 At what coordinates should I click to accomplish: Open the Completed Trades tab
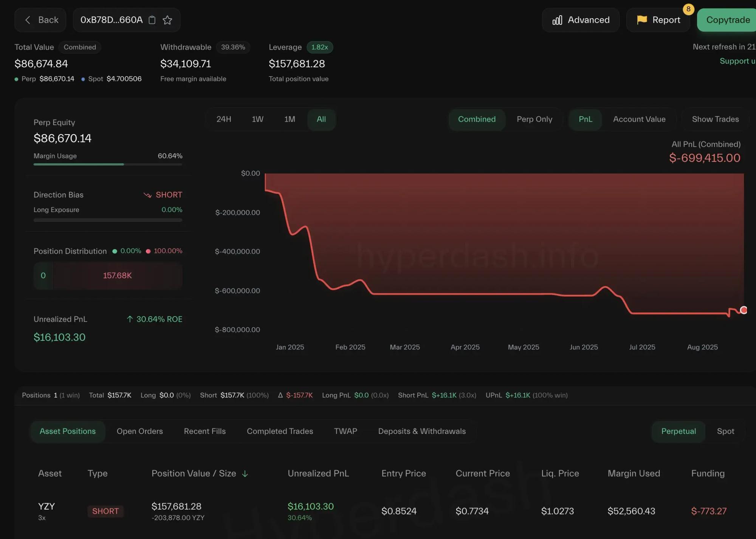click(280, 431)
